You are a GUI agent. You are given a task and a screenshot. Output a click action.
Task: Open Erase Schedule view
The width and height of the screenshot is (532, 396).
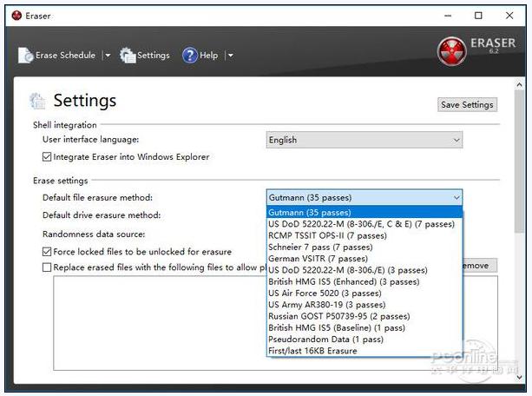point(65,55)
